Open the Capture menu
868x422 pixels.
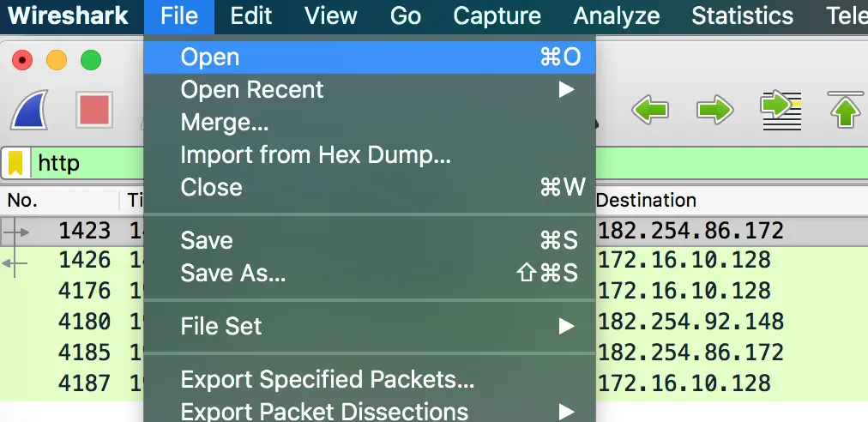[497, 16]
